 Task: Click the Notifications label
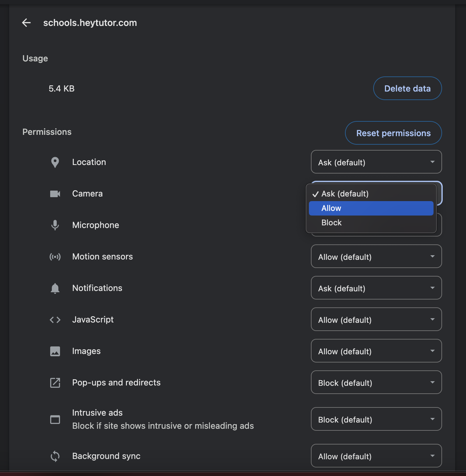(97, 288)
